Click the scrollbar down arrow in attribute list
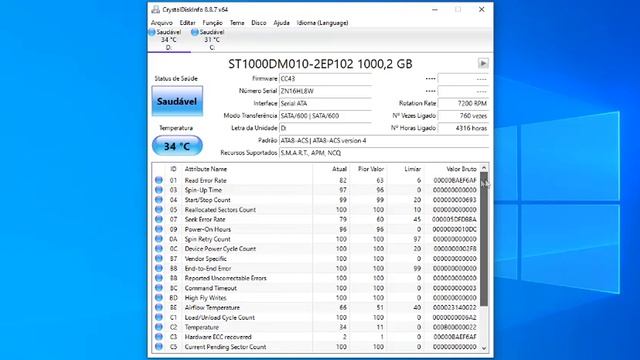Screen dimensions: 640x360 (484, 348)
